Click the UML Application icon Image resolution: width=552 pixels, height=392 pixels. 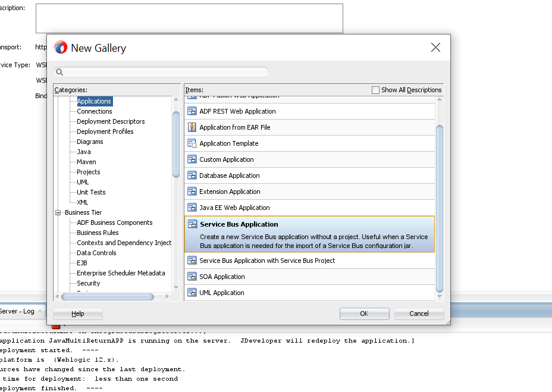(192, 293)
